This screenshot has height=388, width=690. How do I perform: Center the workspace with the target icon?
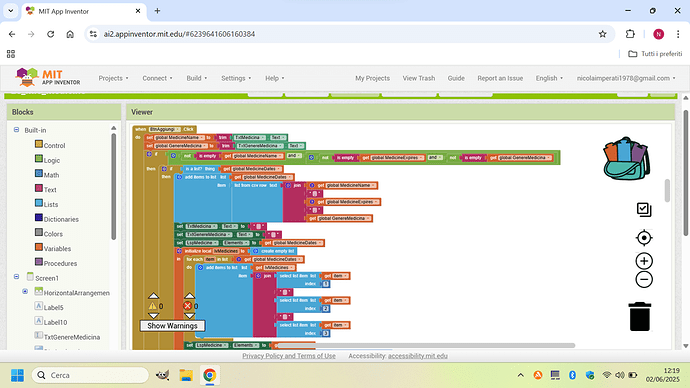[x=644, y=238]
